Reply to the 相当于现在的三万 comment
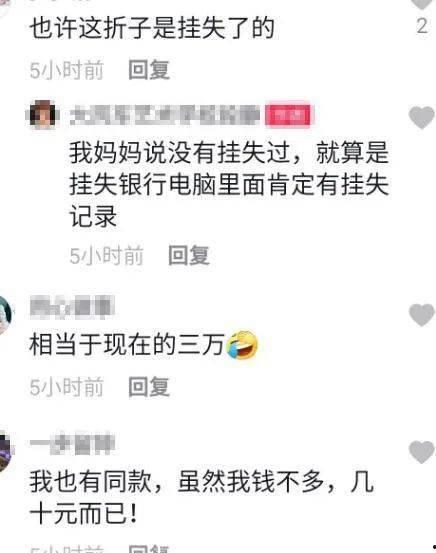The width and height of the screenshot is (436, 553). [x=149, y=387]
